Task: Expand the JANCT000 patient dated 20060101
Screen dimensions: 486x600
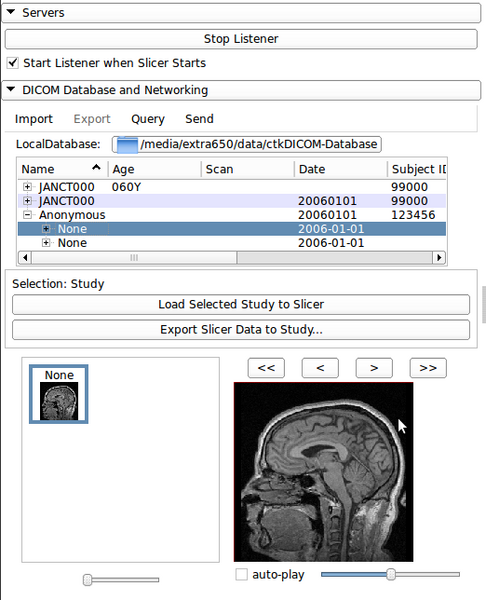Action: point(27,201)
